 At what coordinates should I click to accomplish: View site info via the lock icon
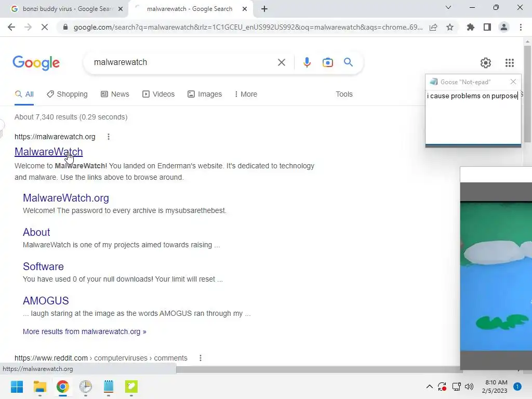[65, 27]
